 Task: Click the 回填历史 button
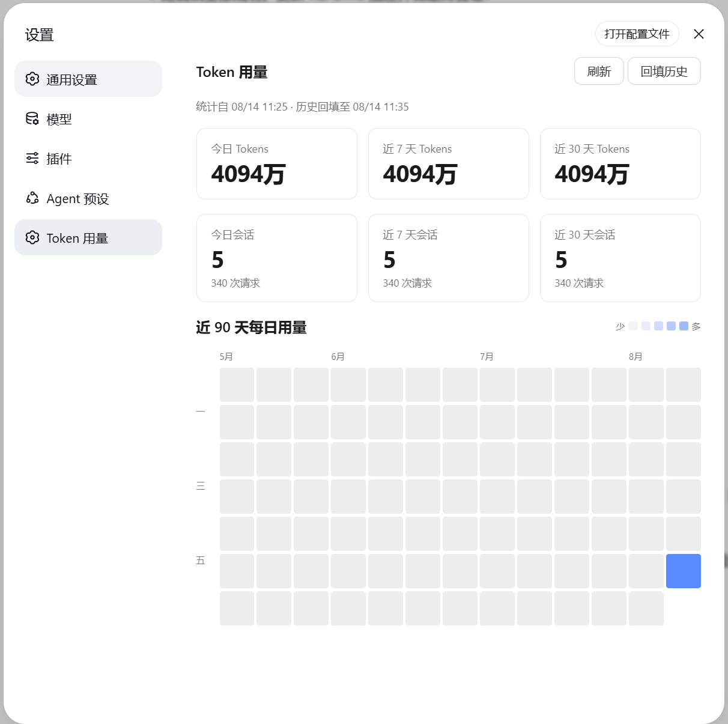coord(664,71)
